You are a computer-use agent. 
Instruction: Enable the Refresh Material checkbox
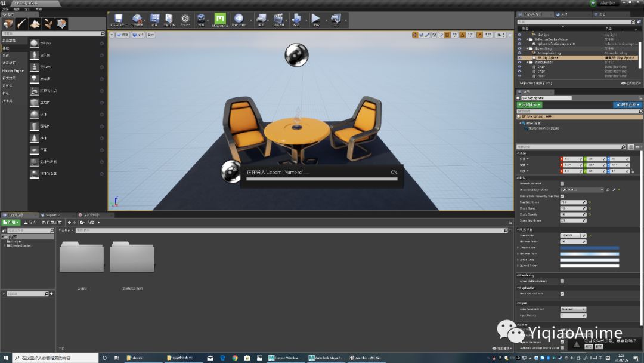coord(562,184)
